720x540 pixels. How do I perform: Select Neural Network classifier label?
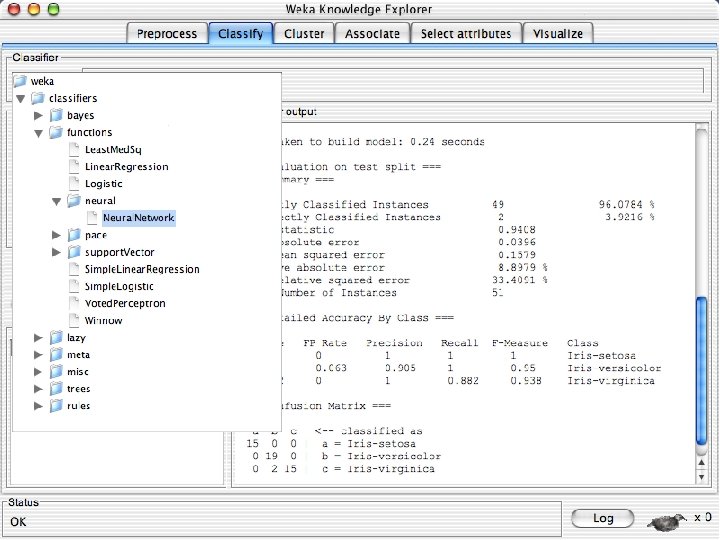click(x=139, y=218)
